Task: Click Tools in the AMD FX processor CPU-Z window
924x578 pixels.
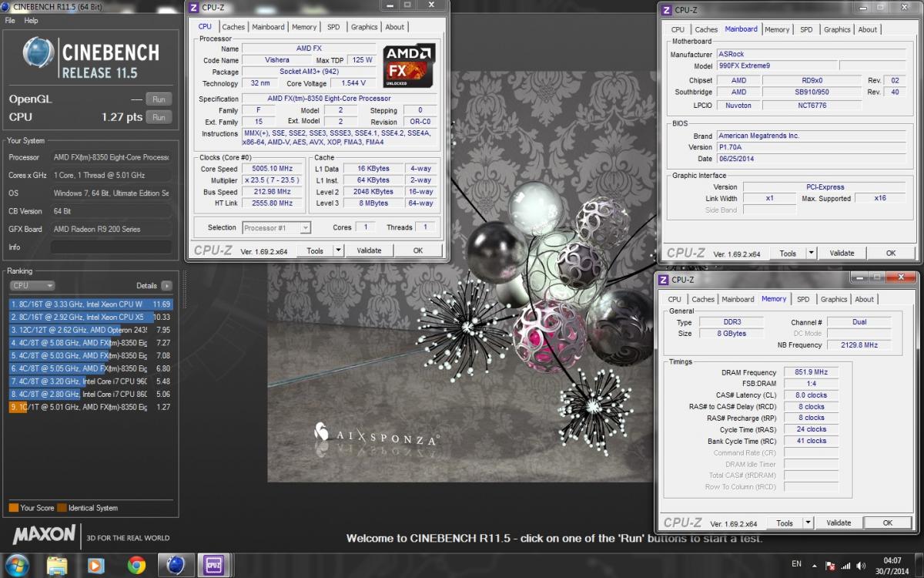Action: click(x=315, y=250)
